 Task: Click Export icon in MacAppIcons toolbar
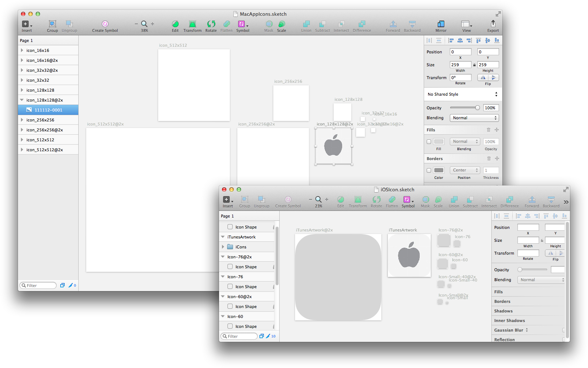coord(493,24)
